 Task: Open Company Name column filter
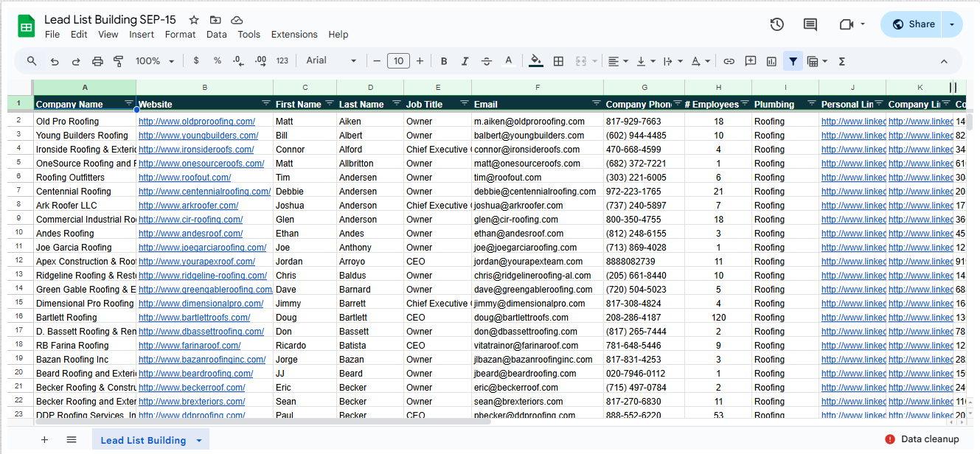129,103
